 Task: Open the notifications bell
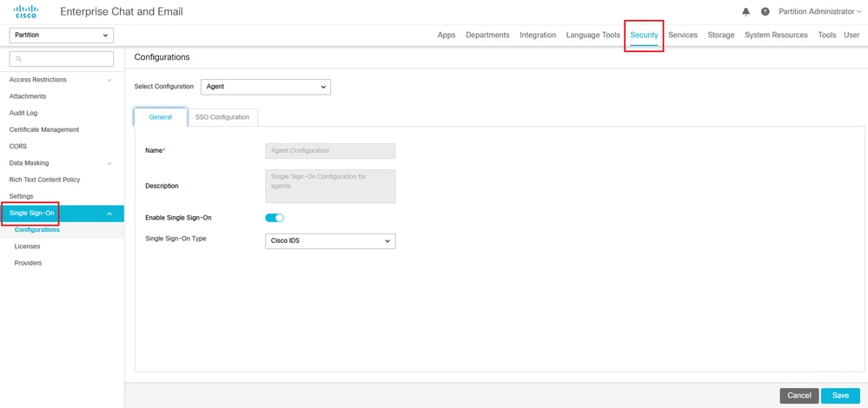pos(745,11)
